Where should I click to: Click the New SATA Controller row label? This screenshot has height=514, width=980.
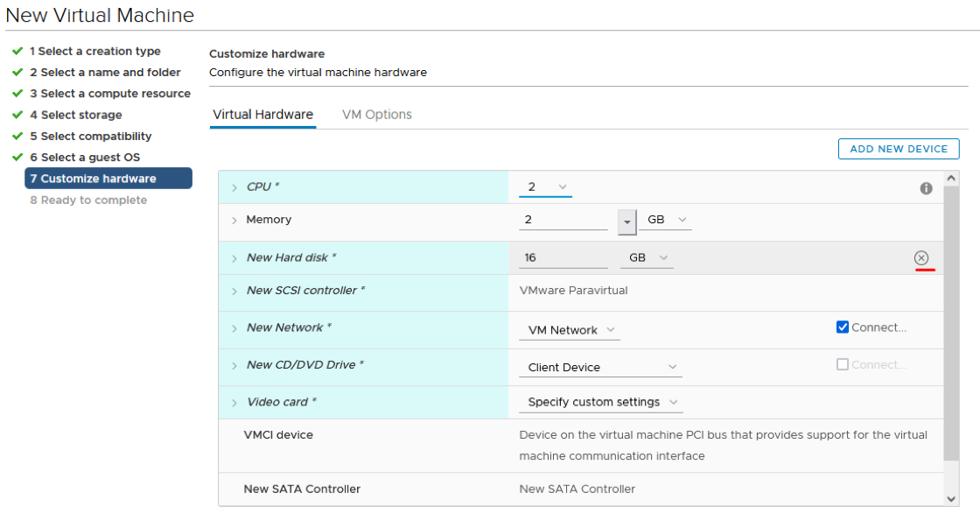[x=302, y=489]
